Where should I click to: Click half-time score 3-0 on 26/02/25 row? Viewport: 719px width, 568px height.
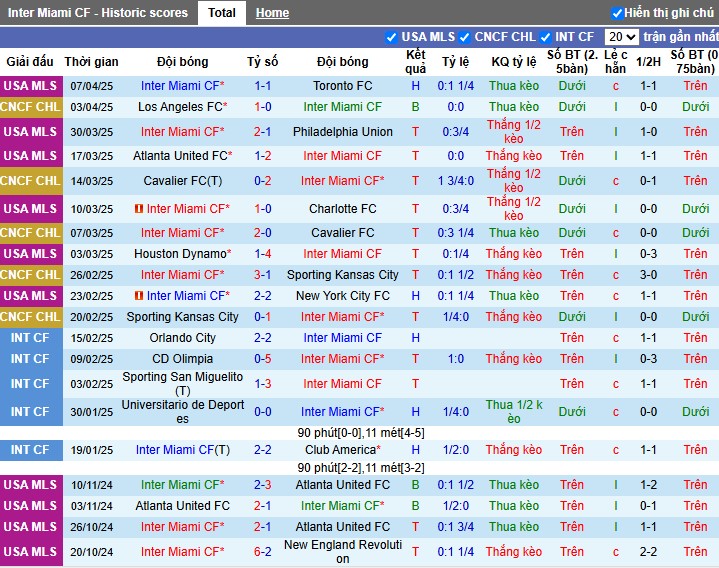[648, 275]
